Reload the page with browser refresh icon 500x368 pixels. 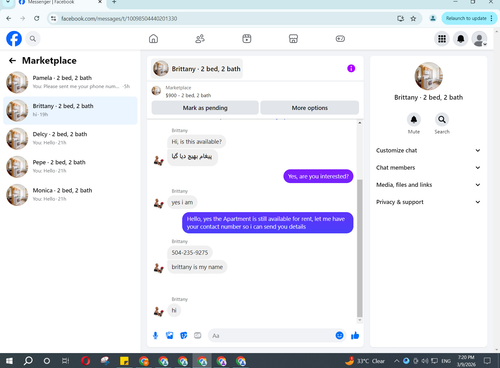(37, 19)
